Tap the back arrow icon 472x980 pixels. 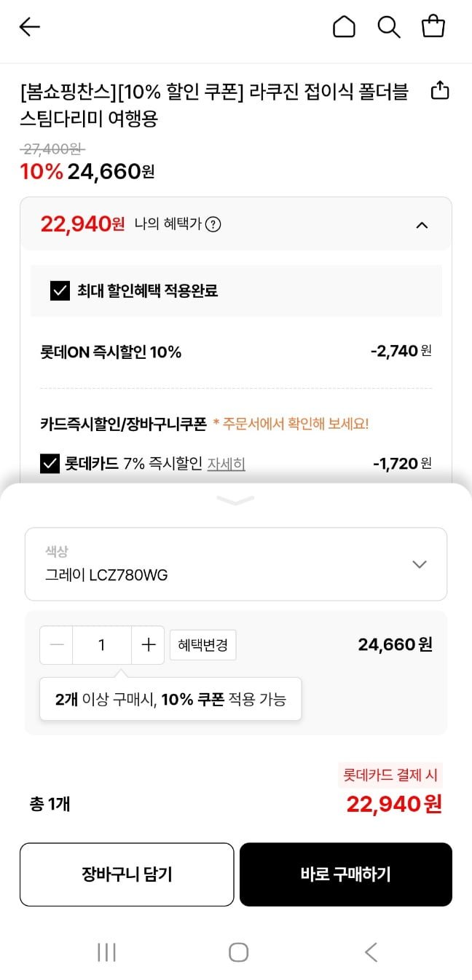[30, 27]
